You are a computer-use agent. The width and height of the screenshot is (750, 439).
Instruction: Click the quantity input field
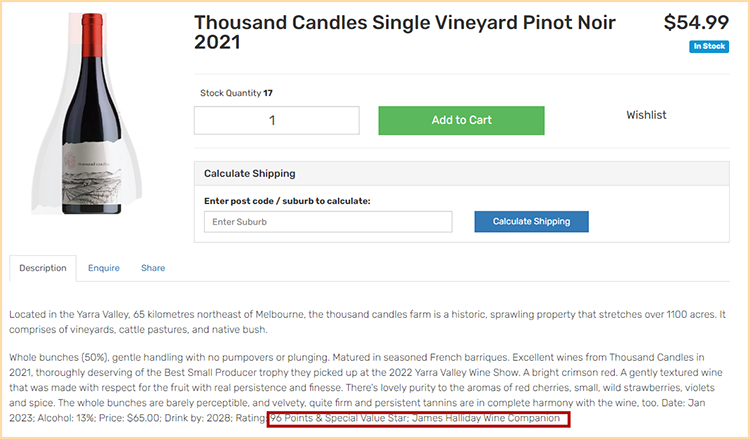coord(276,121)
